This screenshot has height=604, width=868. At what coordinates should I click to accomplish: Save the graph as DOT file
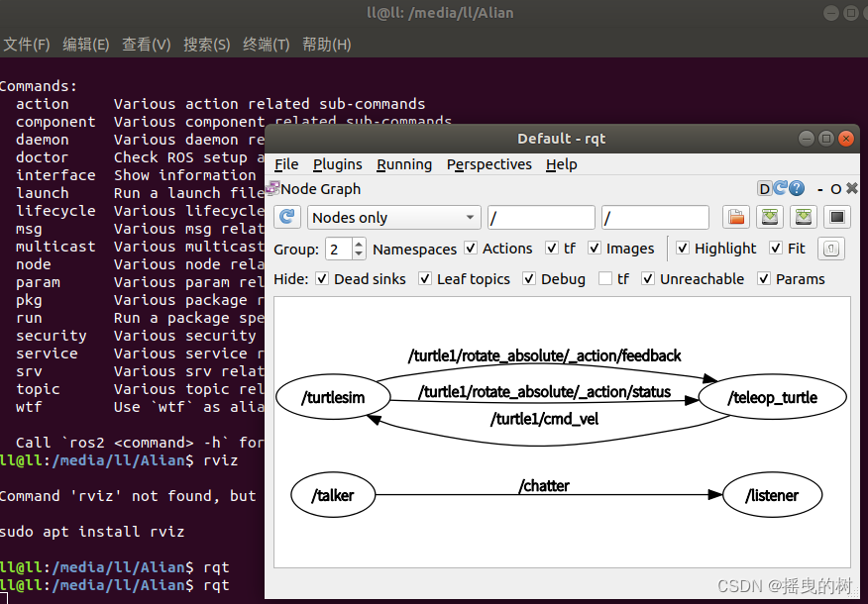tap(770, 217)
